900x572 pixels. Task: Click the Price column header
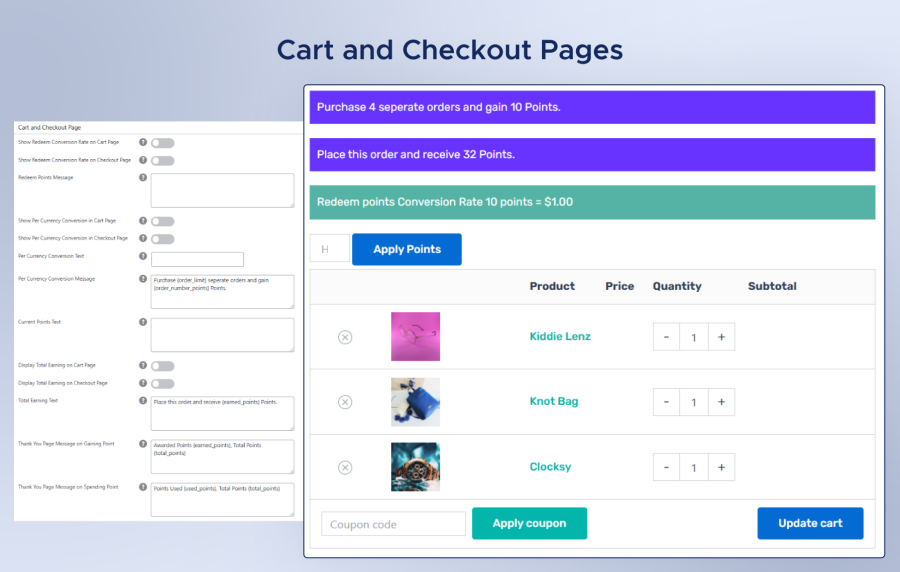619,286
